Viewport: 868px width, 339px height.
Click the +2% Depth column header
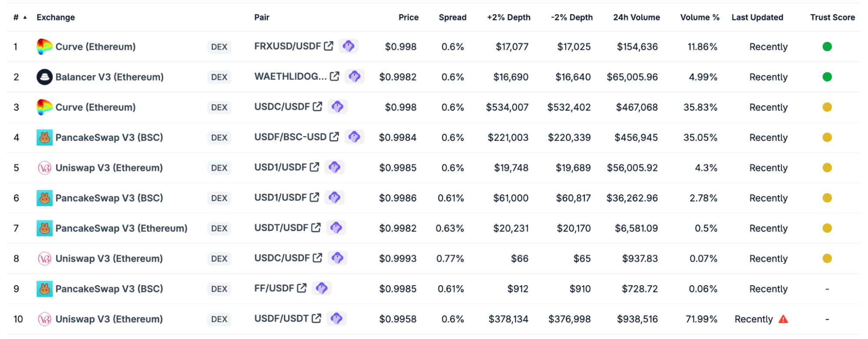click(508, 17)
